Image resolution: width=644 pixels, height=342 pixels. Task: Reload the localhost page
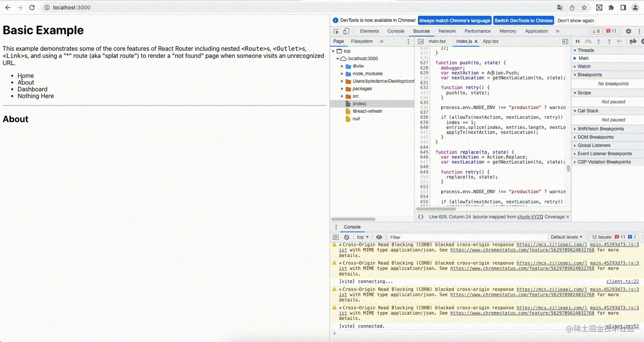tap(32, 8)
